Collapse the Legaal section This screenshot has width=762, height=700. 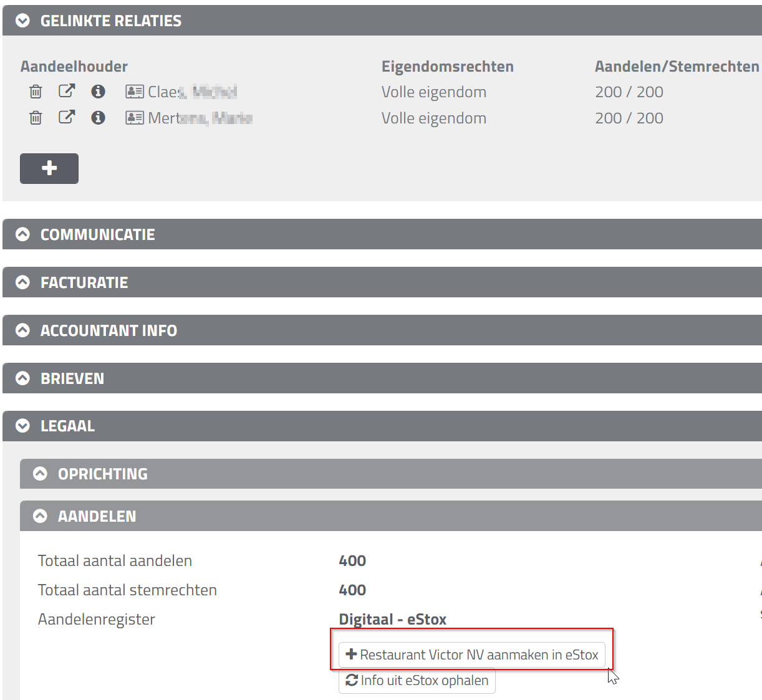pyautogui.click(x=23, y=426)
